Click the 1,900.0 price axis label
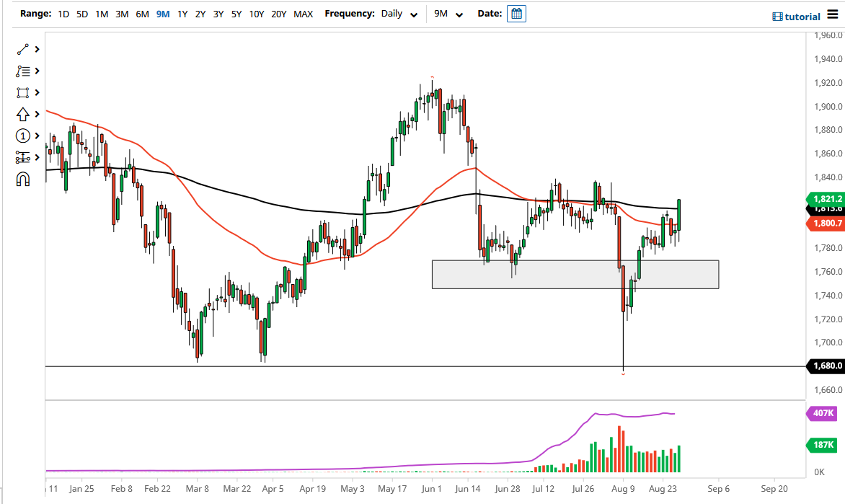845x504 pixels. [828, 106]
